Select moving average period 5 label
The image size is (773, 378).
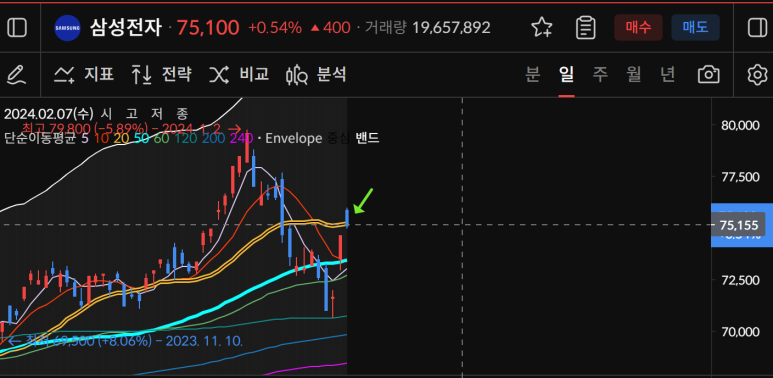coord(85,138)
